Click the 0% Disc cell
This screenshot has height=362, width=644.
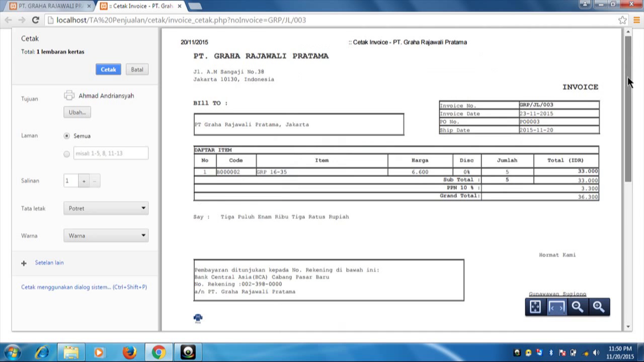click(x=467, y=172)
